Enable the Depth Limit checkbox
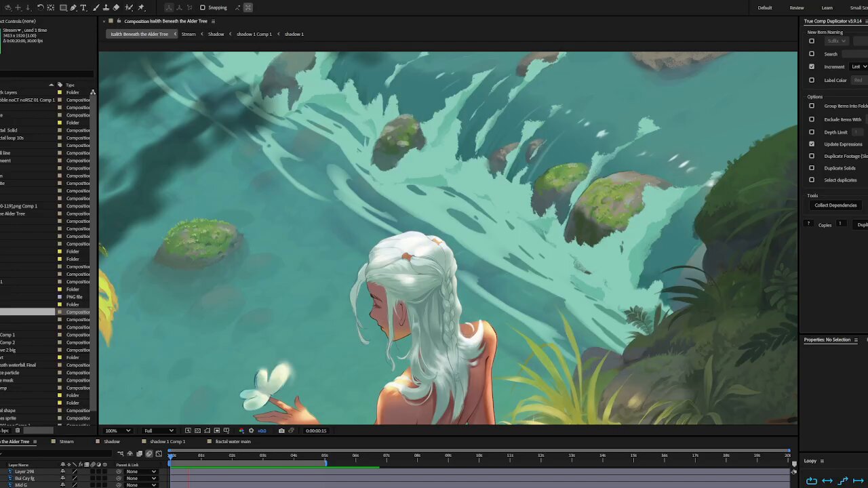Viewport: 868px width, 488px height. (812, 132)
